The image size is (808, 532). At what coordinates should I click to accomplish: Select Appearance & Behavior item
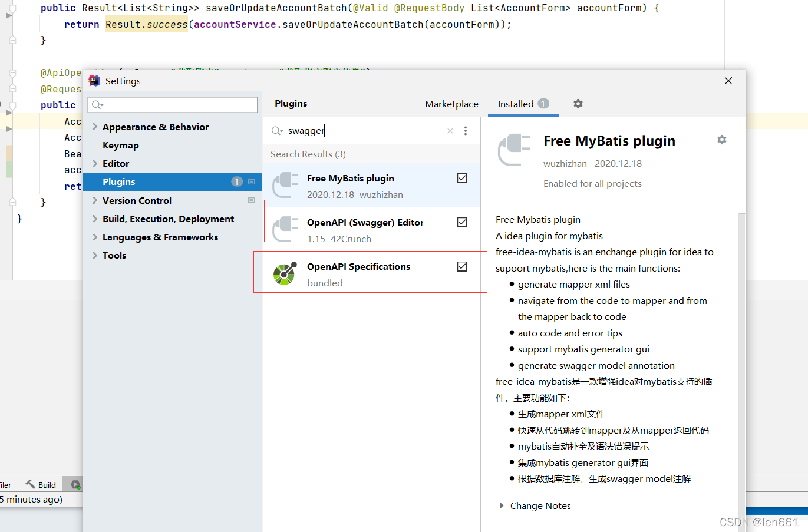click(x=156, y=127)
